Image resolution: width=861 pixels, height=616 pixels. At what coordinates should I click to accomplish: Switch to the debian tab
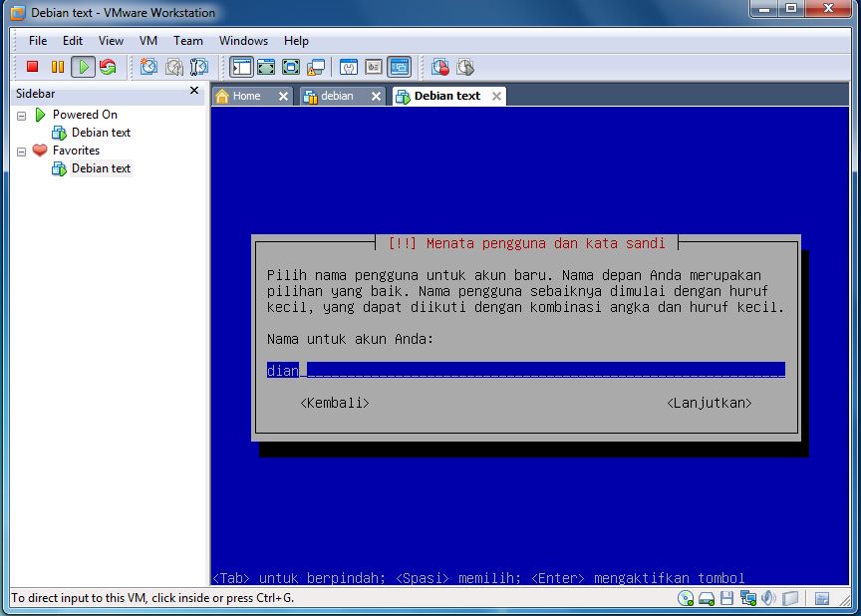(337, 96)
